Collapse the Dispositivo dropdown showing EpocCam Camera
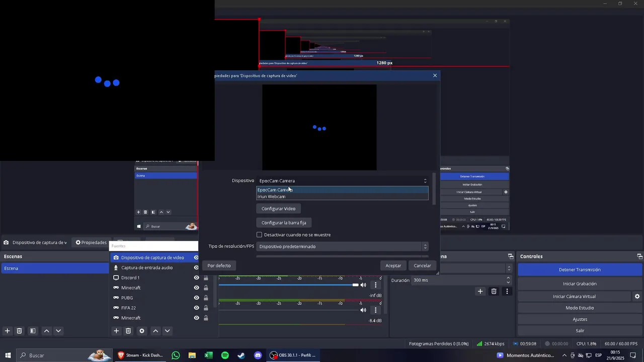The height and width of the screenshot is (362, 644). click(343, 180)
